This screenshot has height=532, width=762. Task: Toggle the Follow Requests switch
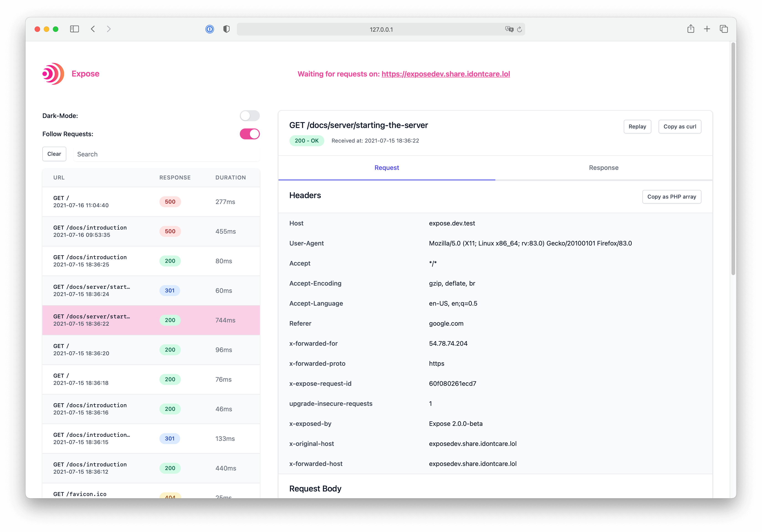pos(250,134)
